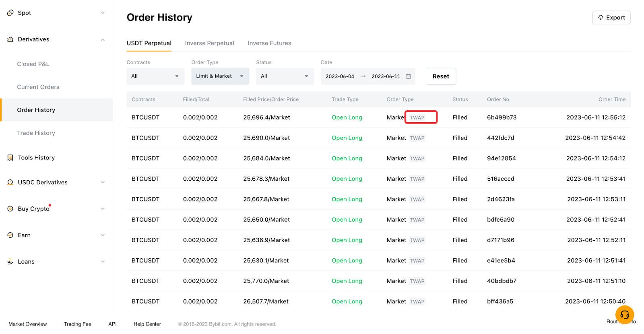Click the Buy Crypto icon
This screenshot has width=644, height=334.
click(10, 209)
